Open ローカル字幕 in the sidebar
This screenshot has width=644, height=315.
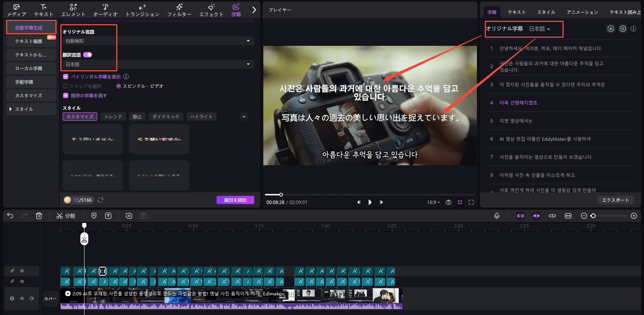coord(31,68)
